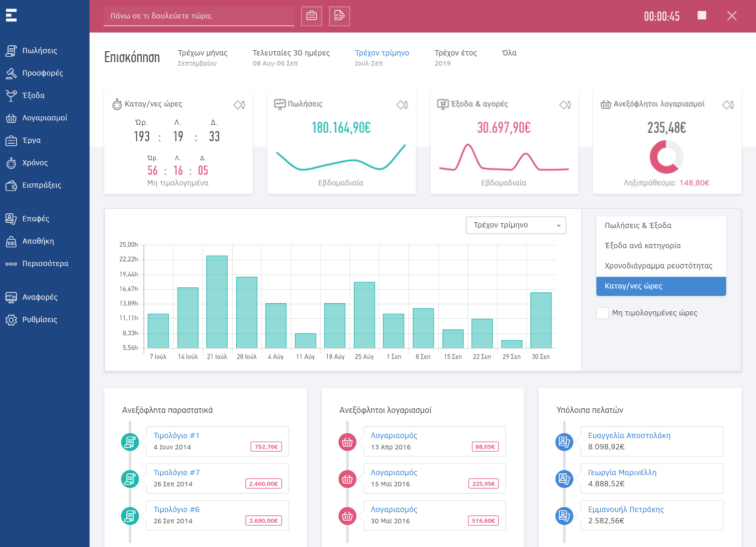Open Αποθήκη warehouse icon

click(x=11, y=241)
